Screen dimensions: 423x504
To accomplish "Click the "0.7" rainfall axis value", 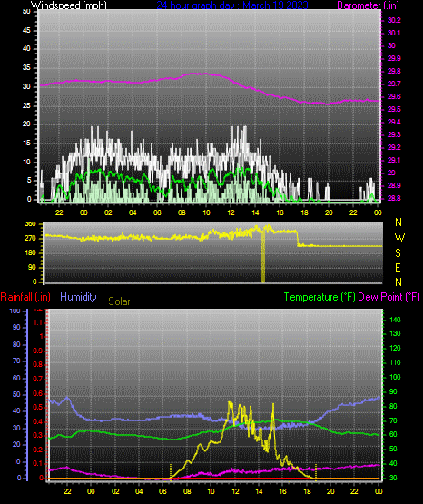I will point(38,379).
